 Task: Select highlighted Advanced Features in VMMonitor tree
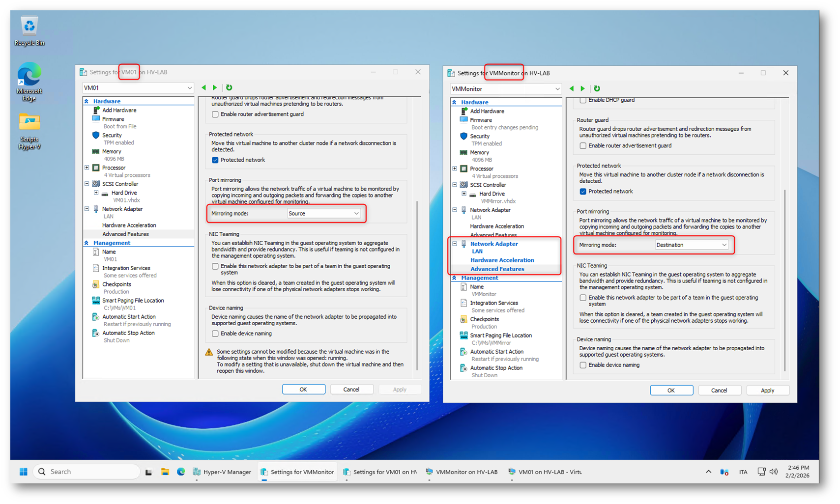[497, 269]
